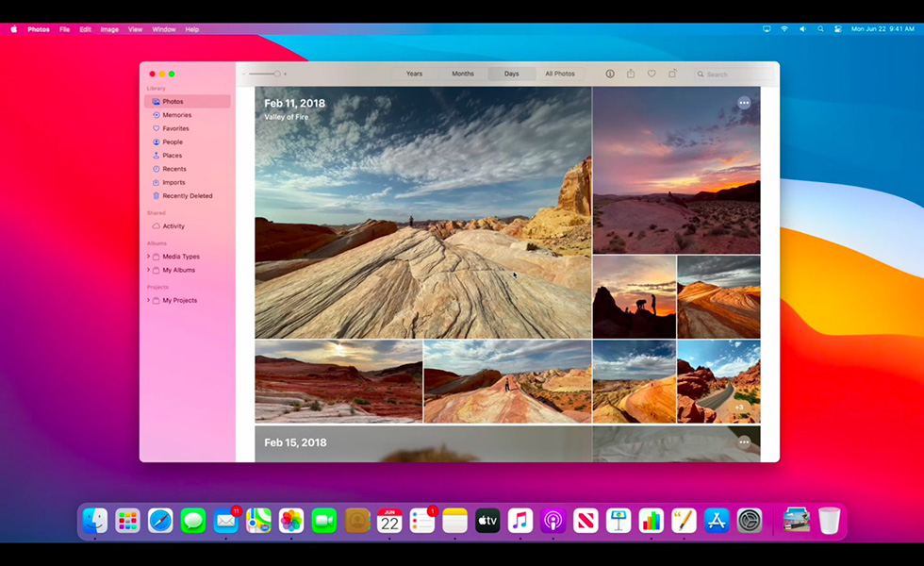Switch to the Months view tab
The width and height of the screenshot is (924, 566).
pos(463,74)
